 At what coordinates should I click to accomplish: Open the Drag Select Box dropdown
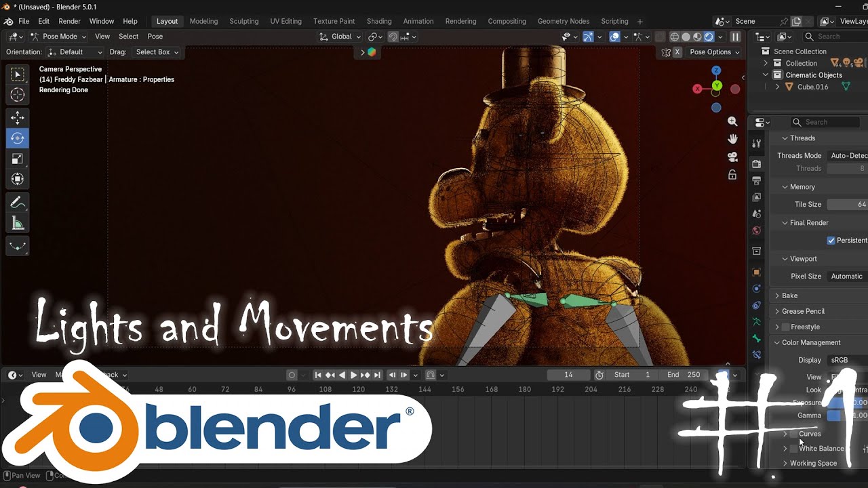157,52
